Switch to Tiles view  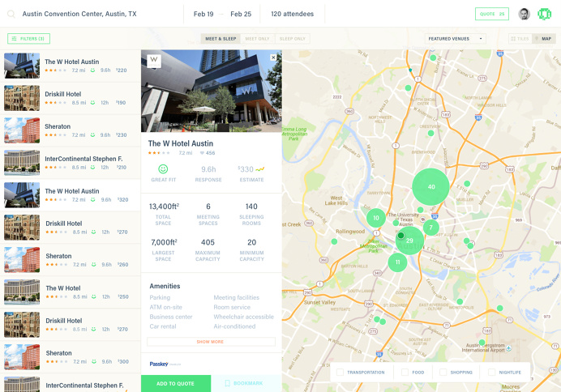[x=520, y=39]
